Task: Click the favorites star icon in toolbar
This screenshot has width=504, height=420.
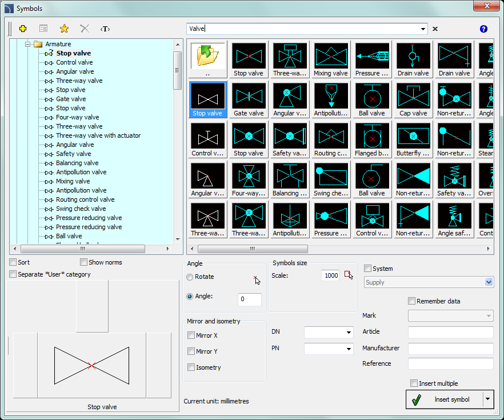Action: click(x=64, y=29)
